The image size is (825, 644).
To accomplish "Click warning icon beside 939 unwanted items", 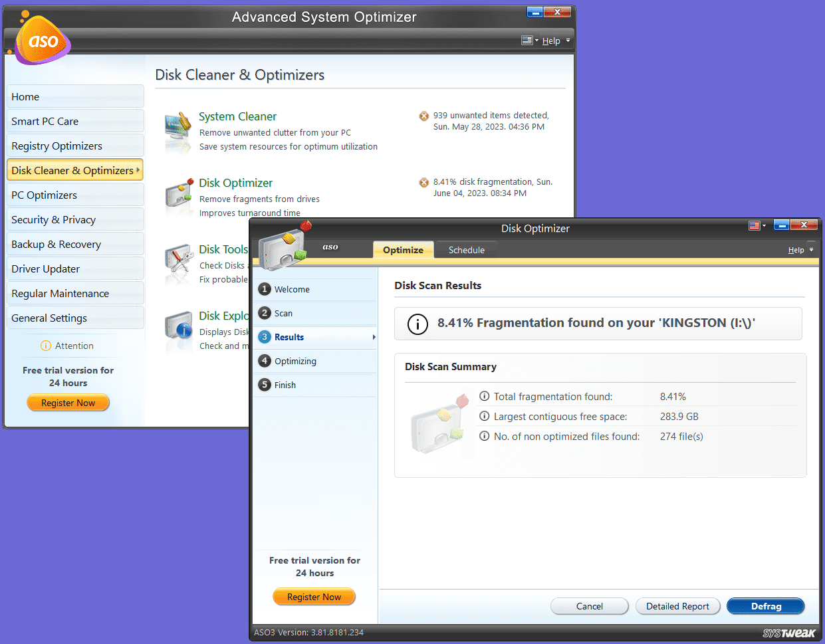I will click(423, 116).
